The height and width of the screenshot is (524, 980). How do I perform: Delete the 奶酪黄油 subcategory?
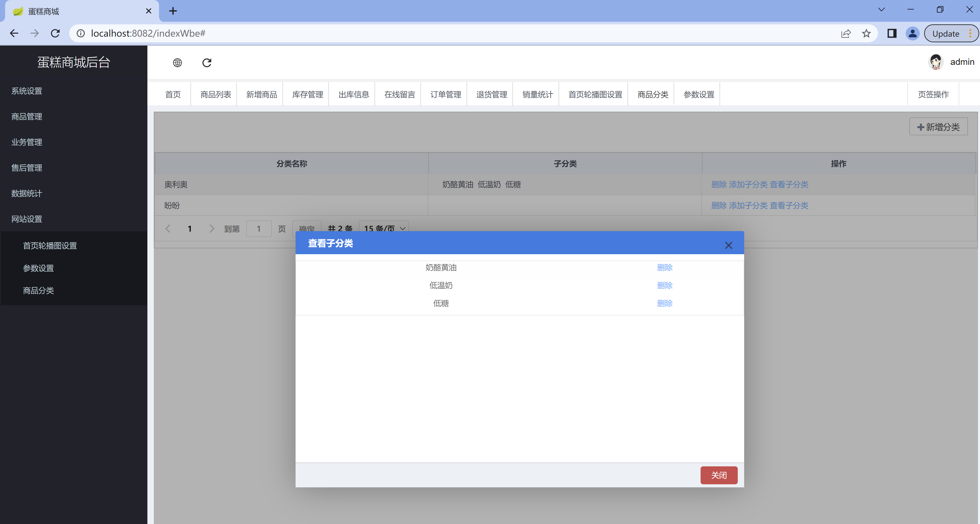[x=665, y=267]
